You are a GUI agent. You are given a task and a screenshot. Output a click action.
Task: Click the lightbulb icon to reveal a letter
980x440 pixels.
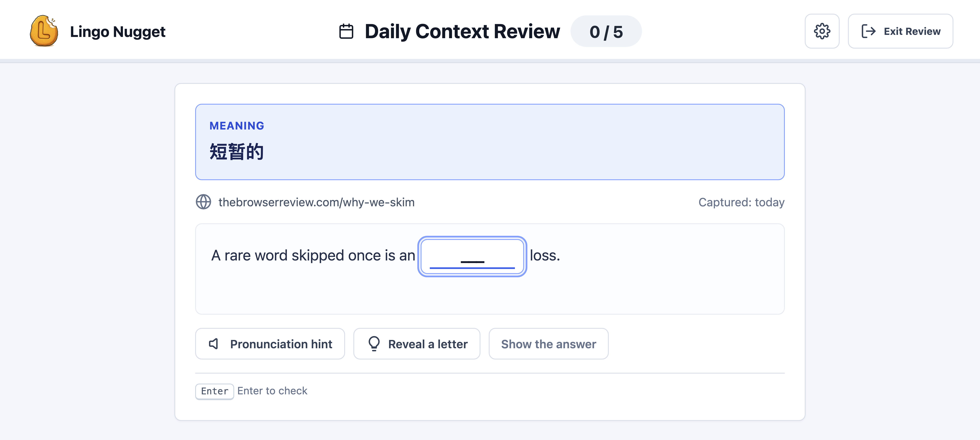[x=374, y=344]
